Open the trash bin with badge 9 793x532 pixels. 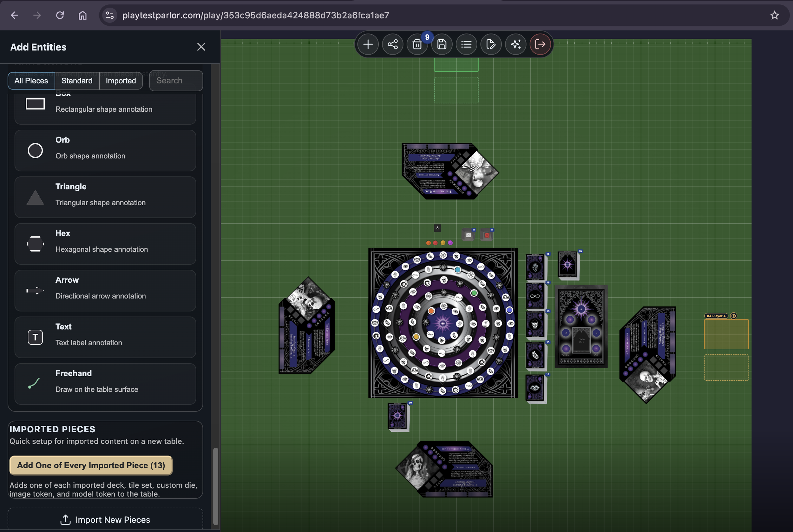417,44
